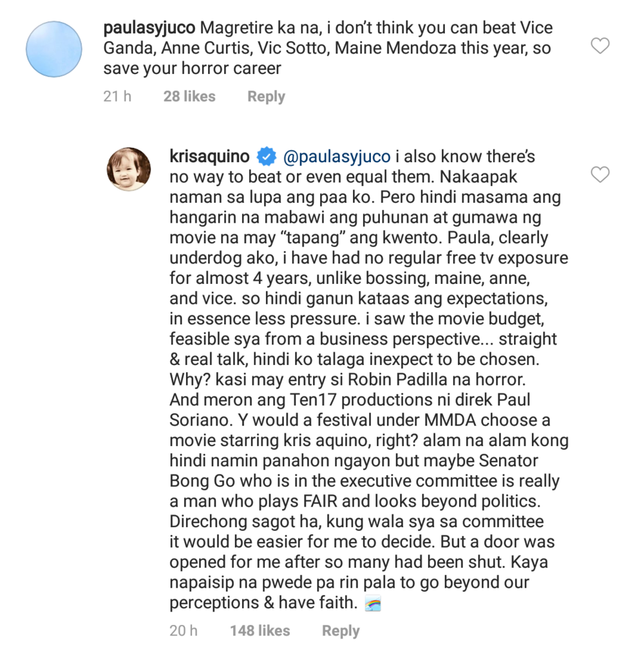The width and height of the screenshot is (644, 656).
Task: Tap the heart icon on krisaquino's reply
Action: pyautogui.click(x=600, y=174)
